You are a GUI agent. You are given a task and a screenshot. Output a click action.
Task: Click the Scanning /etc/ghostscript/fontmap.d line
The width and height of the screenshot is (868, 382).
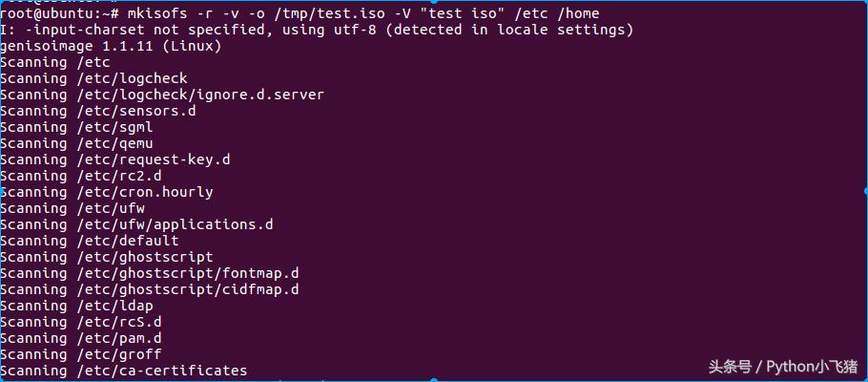[150, 273]
